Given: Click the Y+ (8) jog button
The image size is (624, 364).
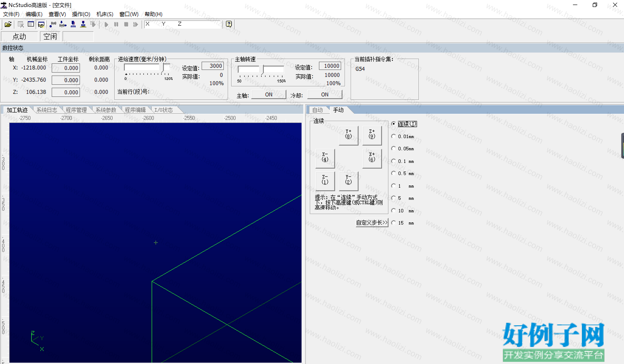Looking at the screenshot, I should tap(349, 135).
